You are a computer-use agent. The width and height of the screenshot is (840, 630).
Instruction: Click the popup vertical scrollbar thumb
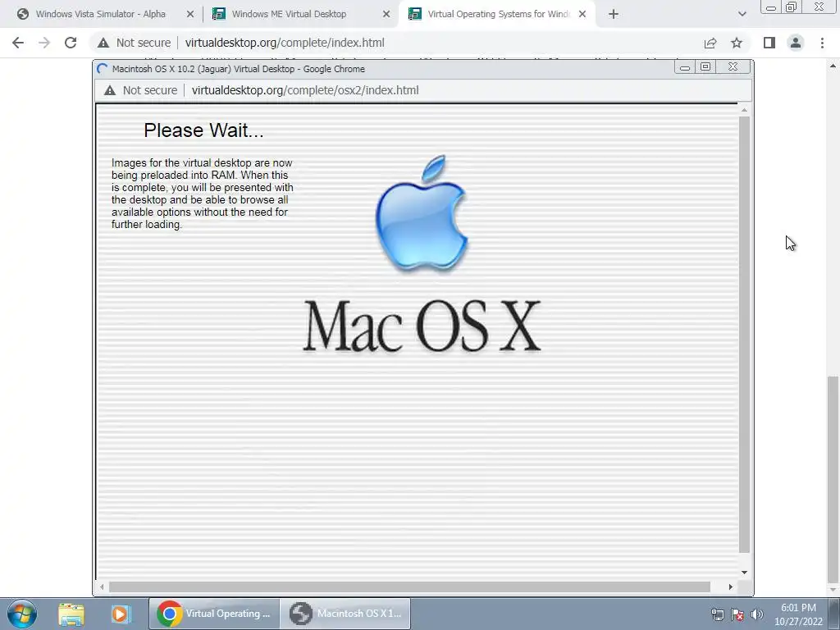744,335
